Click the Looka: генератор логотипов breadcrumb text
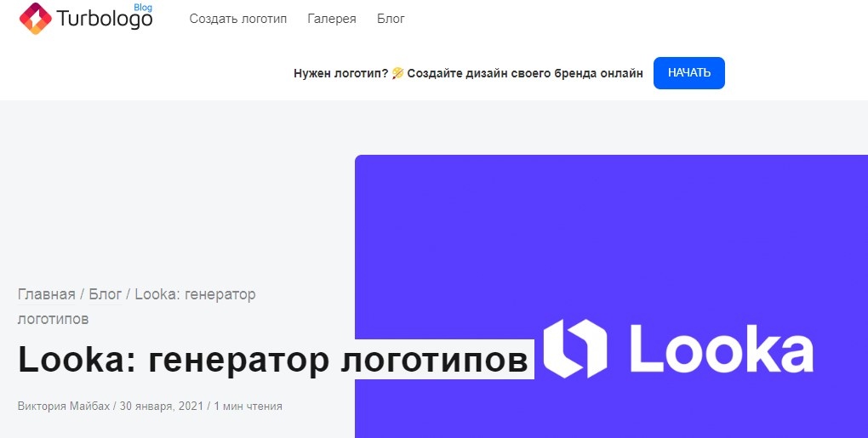Image resolution: width=868 pixels, height=438 pixels. [x=137, y=306]
